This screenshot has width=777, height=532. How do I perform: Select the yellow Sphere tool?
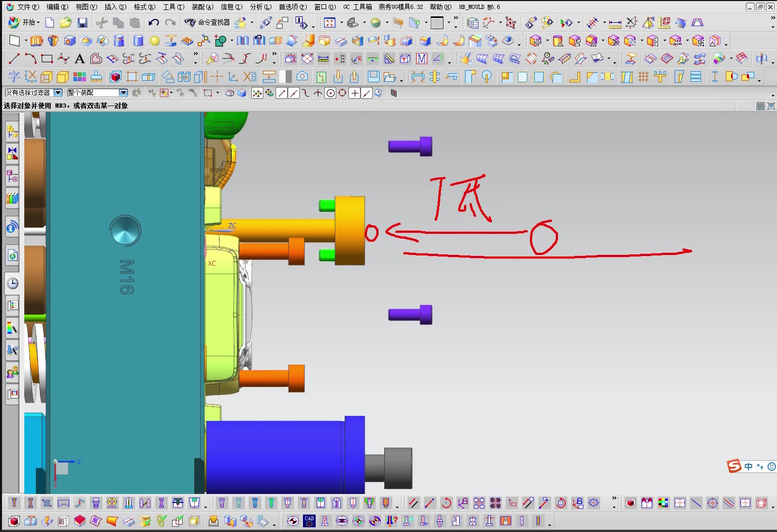[x=155, y=41]
